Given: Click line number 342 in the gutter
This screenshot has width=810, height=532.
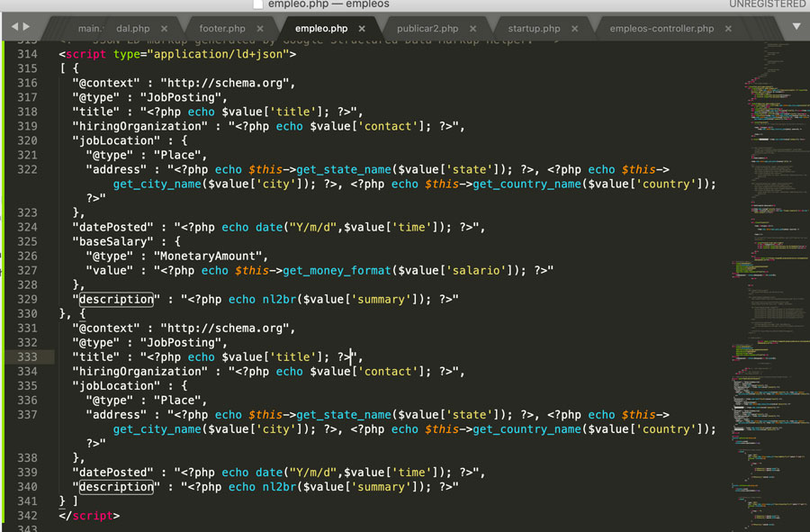Looking at the screenshot, I should [27, 516].
